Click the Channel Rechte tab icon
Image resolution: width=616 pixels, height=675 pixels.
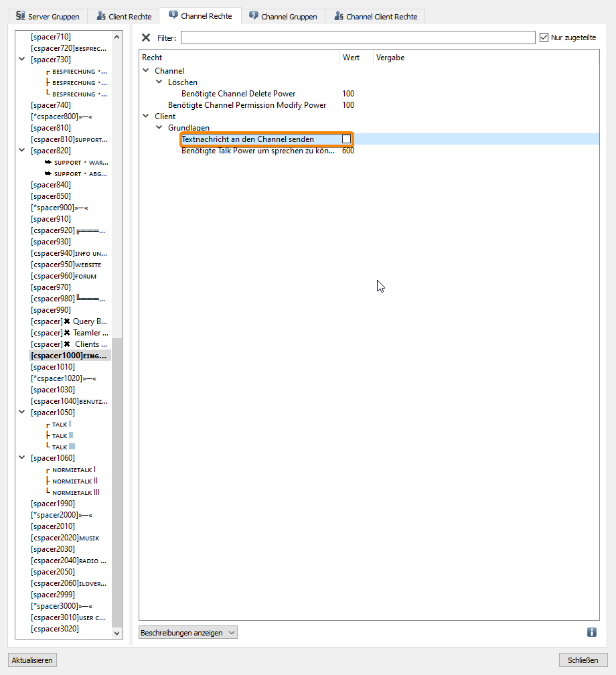click(173, 15)
